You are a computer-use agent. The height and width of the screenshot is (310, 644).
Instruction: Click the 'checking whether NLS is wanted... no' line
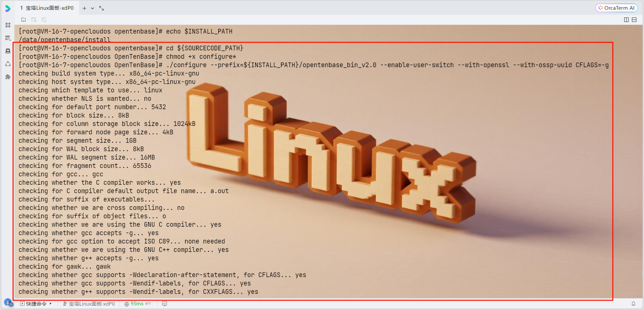(x=85, y=99)
